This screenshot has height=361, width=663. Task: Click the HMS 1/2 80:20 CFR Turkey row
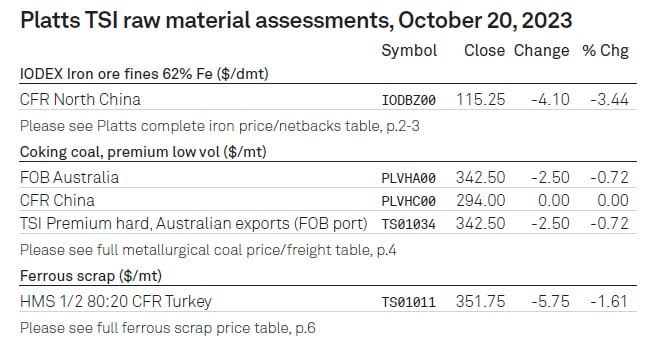(328, 301)
